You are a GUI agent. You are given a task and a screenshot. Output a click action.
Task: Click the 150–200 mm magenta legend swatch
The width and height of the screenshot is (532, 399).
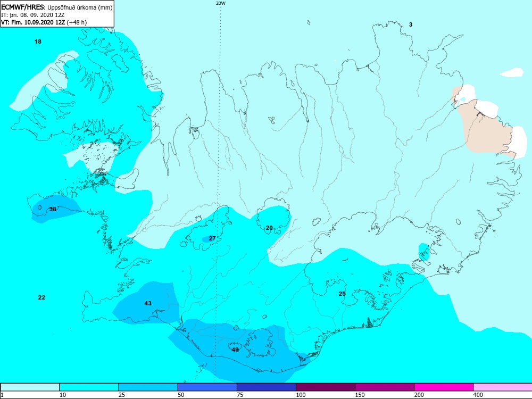coord(385,387)
